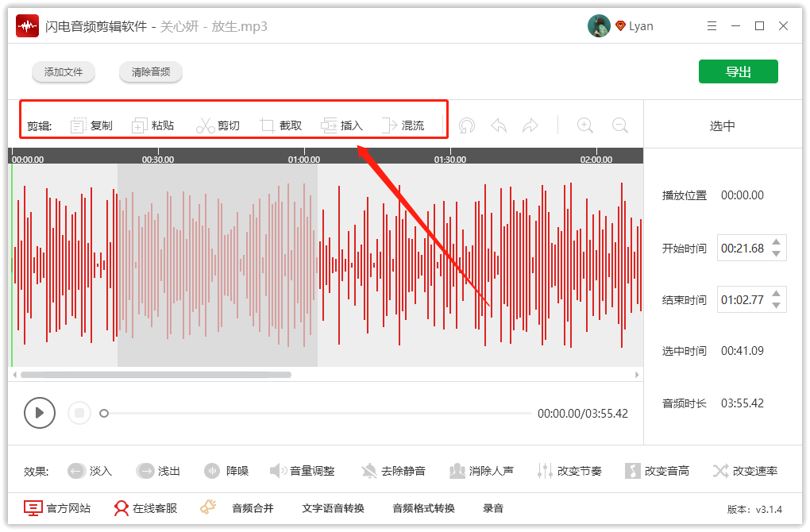Click the waveform horizontal scrollbar thumb
The image size is (810, 532).
pyautogui.click(x=156, y=375)
